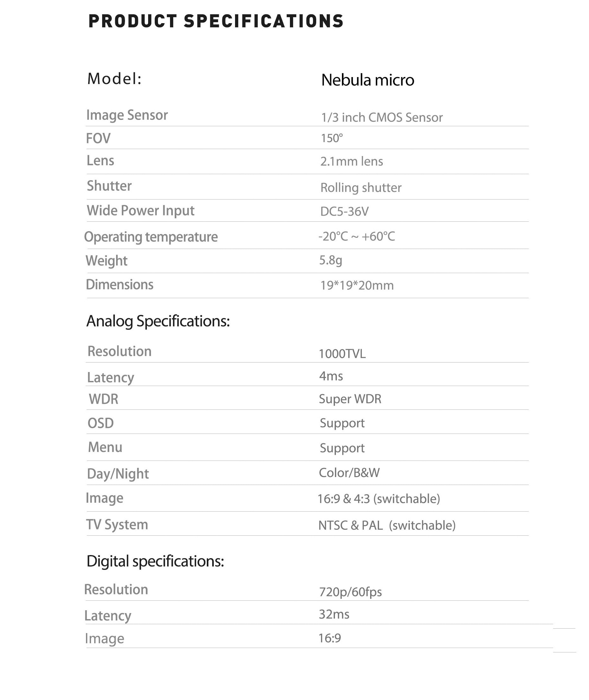Click the Operating temperature label
589x700 pixels.
click(x=151, y=237)
